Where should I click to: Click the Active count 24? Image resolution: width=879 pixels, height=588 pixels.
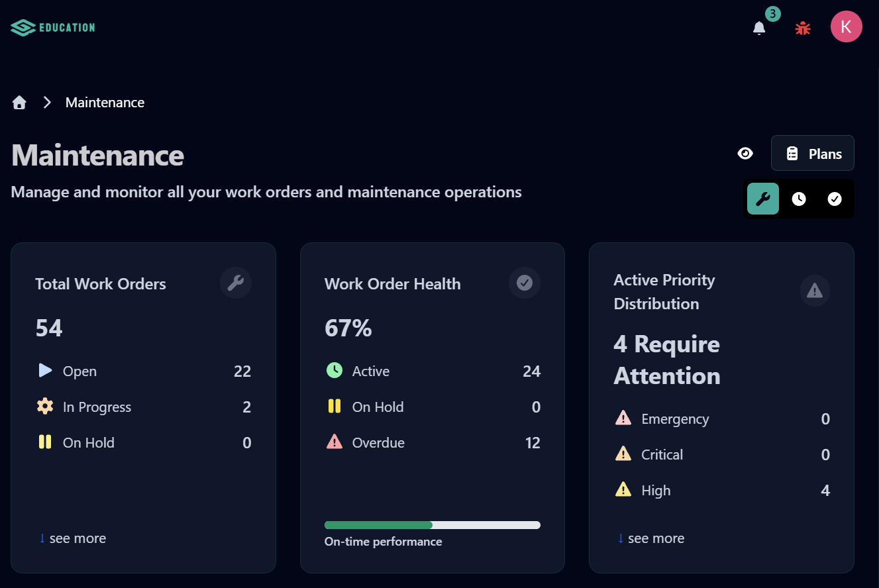pyautogui.click(x=532, y=371)
